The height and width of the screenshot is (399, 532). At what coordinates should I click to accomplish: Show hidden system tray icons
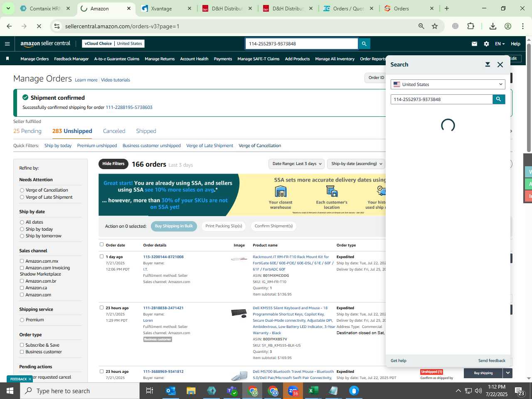tap(458, 391)
